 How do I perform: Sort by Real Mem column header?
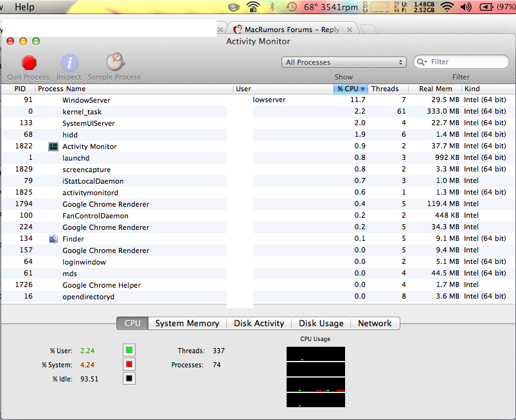point(435,89)
